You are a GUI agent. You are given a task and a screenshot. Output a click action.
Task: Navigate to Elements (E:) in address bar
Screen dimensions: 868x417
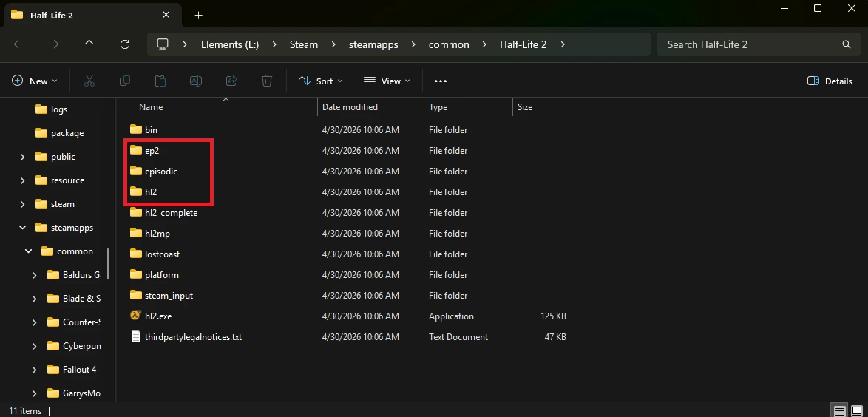pyautogui.click(x=230, y=44)
